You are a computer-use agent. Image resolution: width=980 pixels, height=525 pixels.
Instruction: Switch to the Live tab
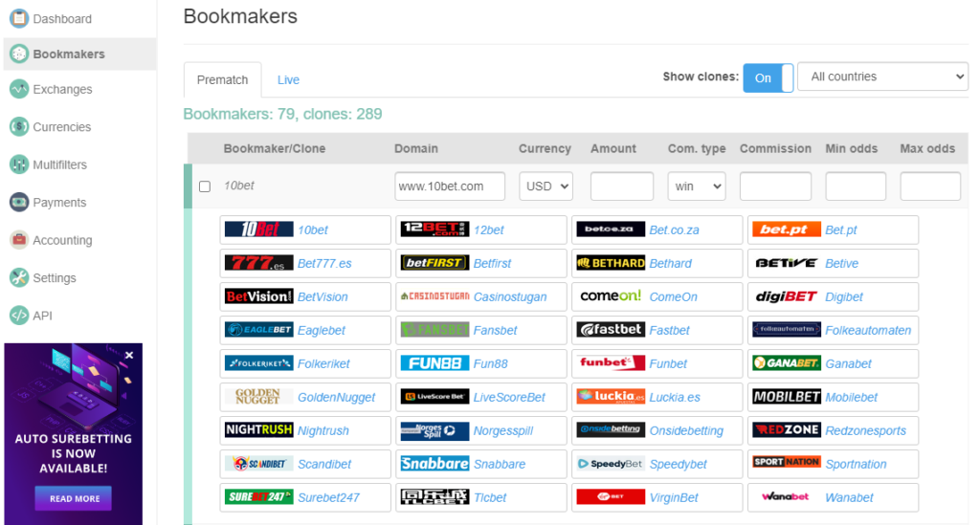tap(288, 80)
